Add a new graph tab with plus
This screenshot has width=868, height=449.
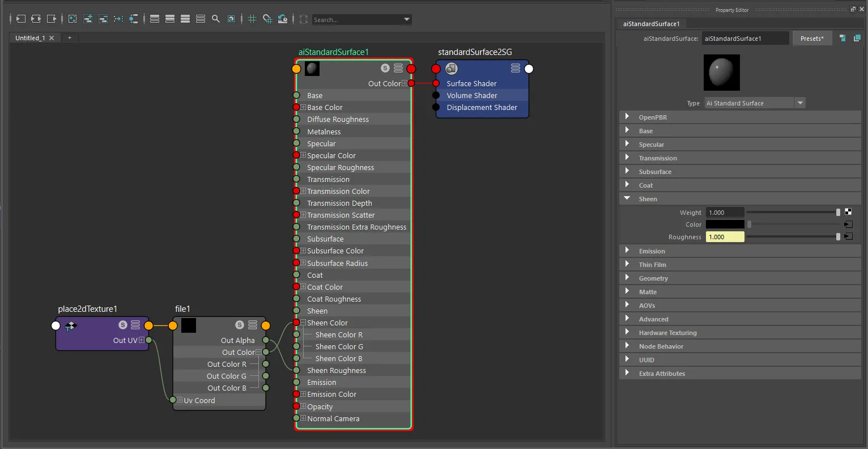point(70,37)
